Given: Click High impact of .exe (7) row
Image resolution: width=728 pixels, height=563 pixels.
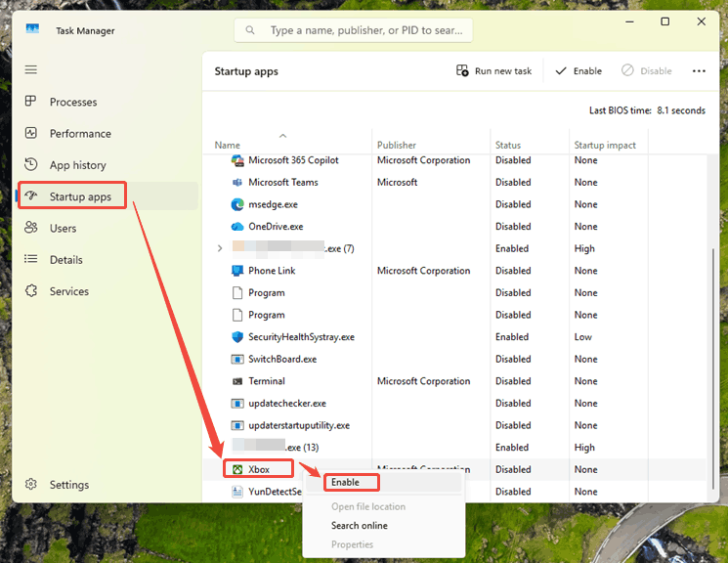Looking at the screenshot, I should pos(584,248).
